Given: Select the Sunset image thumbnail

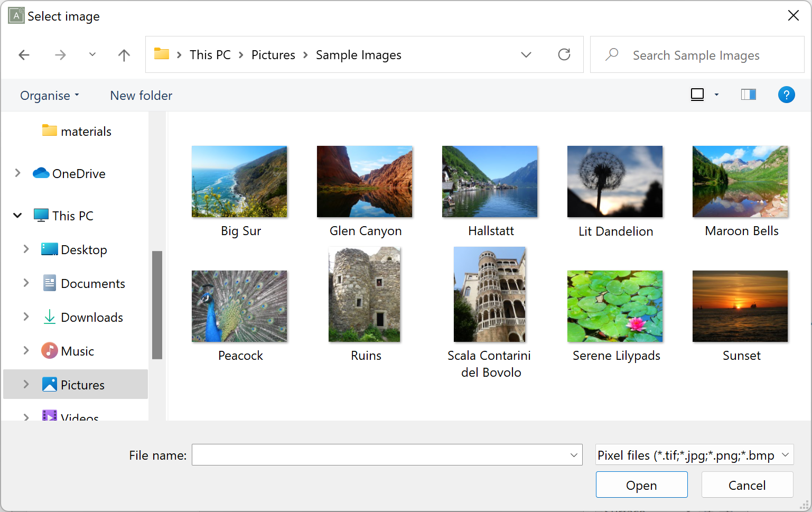Looking at the screenshot, I should [740, 306].
